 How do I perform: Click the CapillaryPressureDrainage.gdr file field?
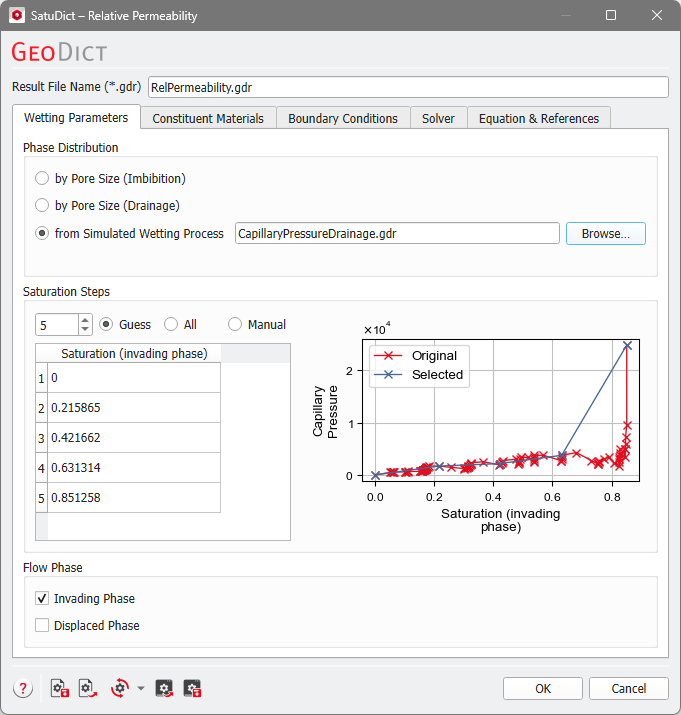[397, 233]
